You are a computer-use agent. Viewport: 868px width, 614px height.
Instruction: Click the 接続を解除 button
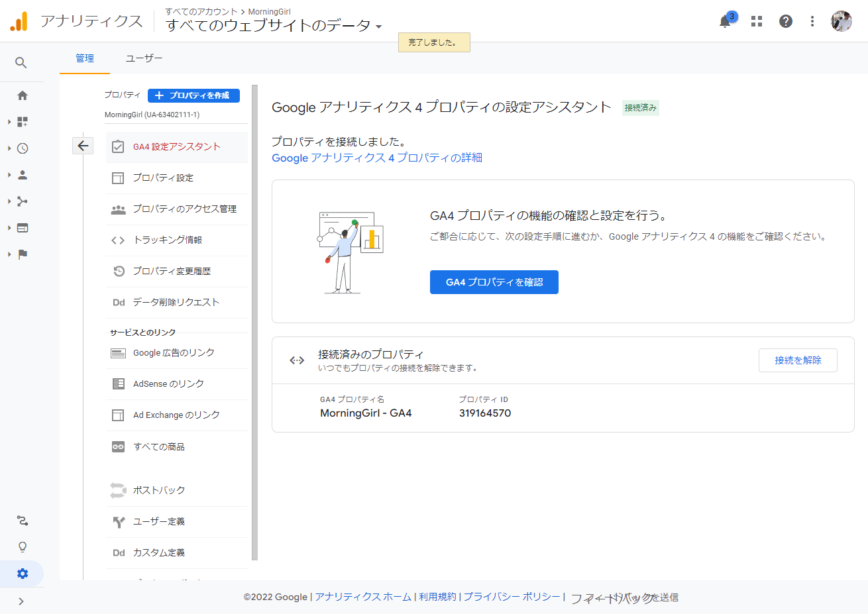point(798,360)
